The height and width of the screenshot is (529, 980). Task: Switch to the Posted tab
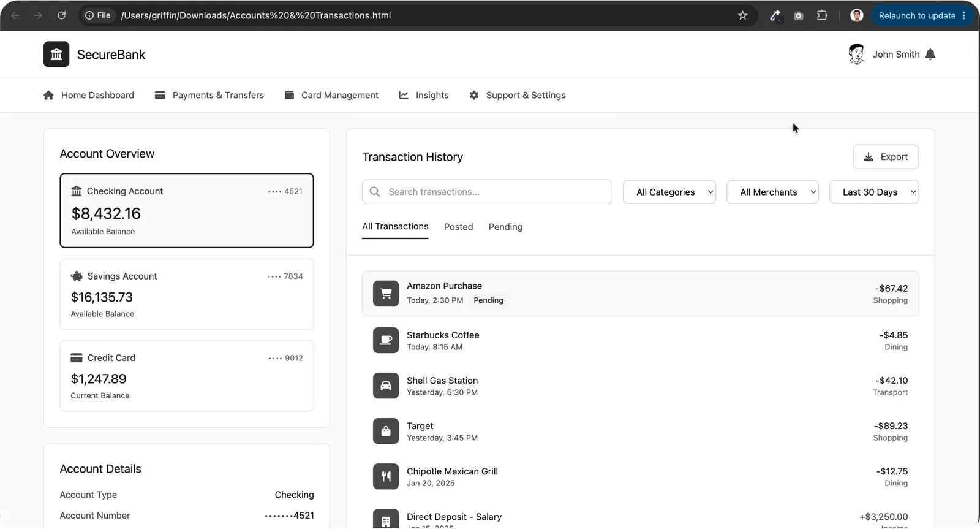point(459,227)
